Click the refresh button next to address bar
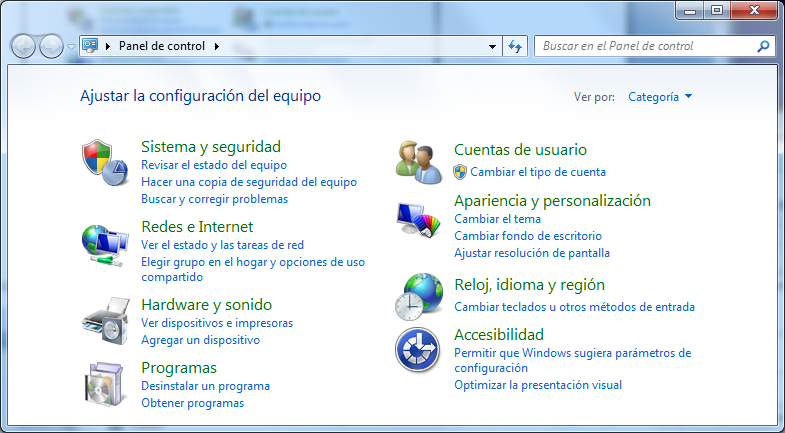Image resolution: width=785 pixels, height=433 pixels. click(x=515, y=47)
